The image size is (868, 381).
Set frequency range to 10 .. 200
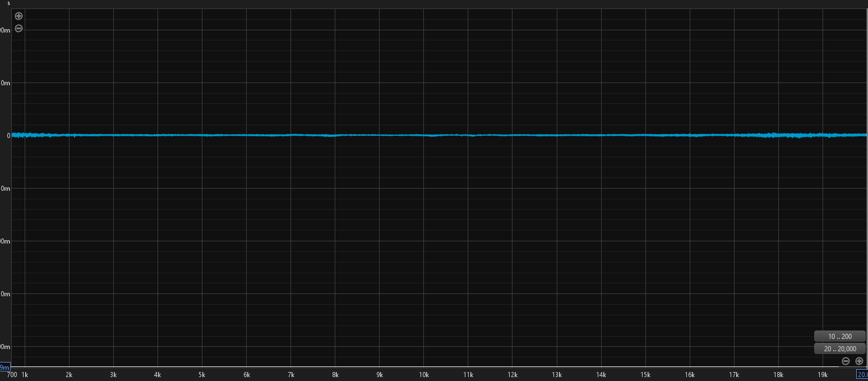click(x=839, y=336)
